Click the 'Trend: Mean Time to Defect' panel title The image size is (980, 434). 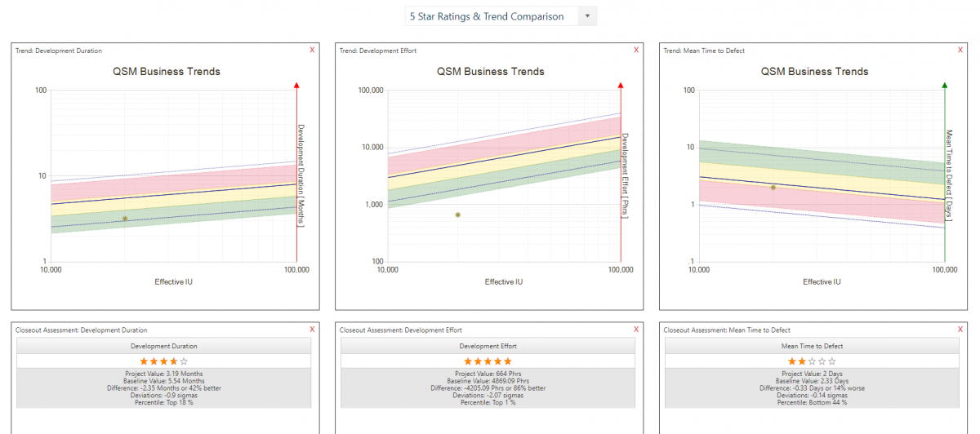(x=704, y=51)
